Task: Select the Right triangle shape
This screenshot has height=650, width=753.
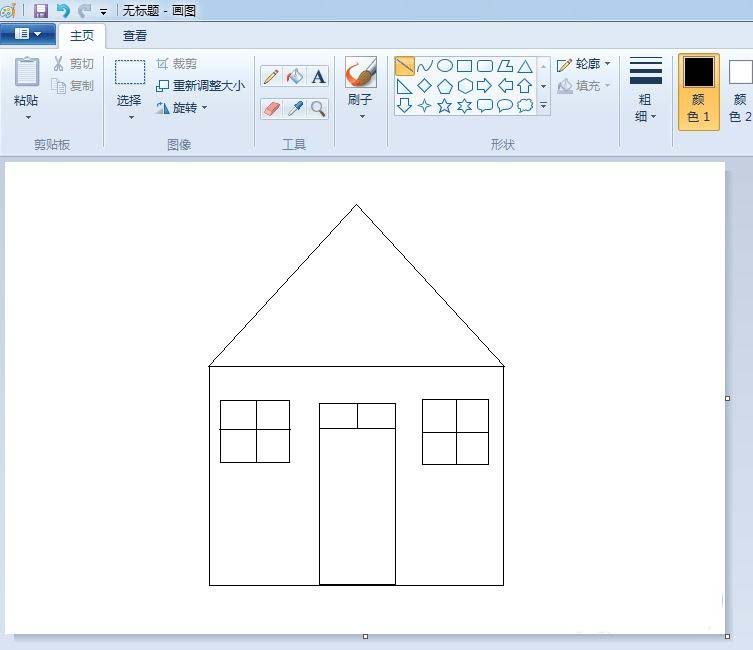Action: click(404, 86)
